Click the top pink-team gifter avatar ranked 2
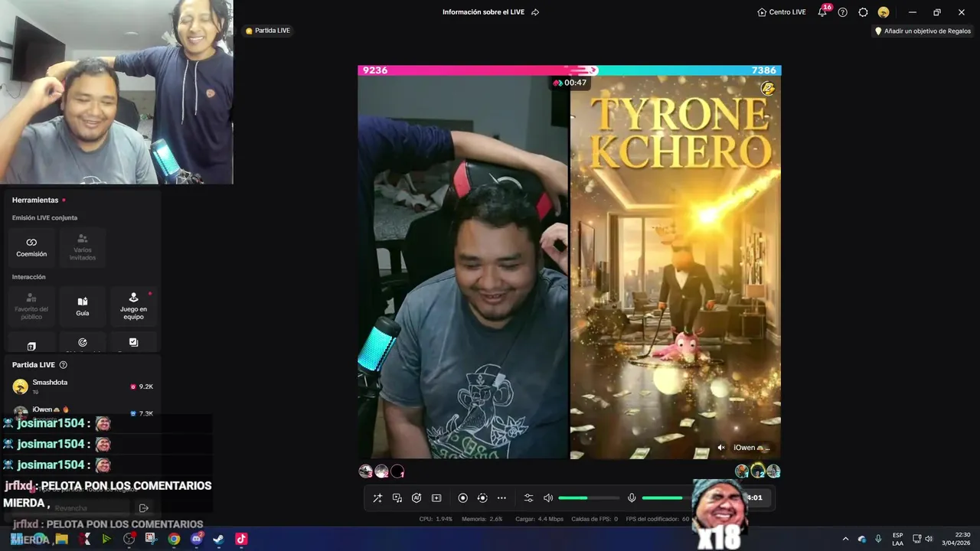This screenshot has width=980, height=551. (x=381, y=471)
